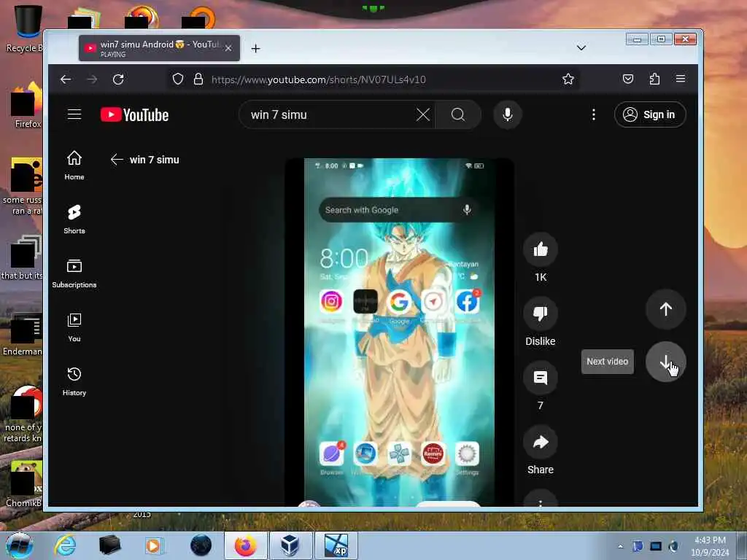Viewport: 747px width, 560px height.
Task: Expand the list all tabs chevron
Action: 581,47
